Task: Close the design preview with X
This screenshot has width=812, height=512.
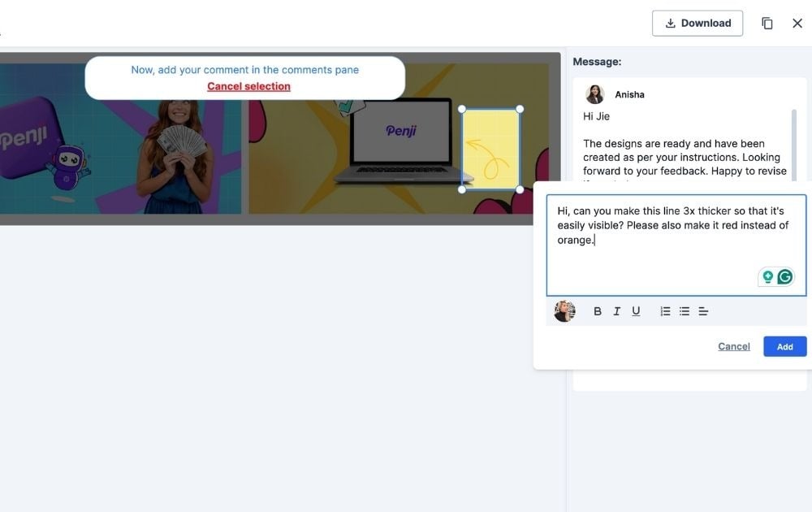Action: 797,24
